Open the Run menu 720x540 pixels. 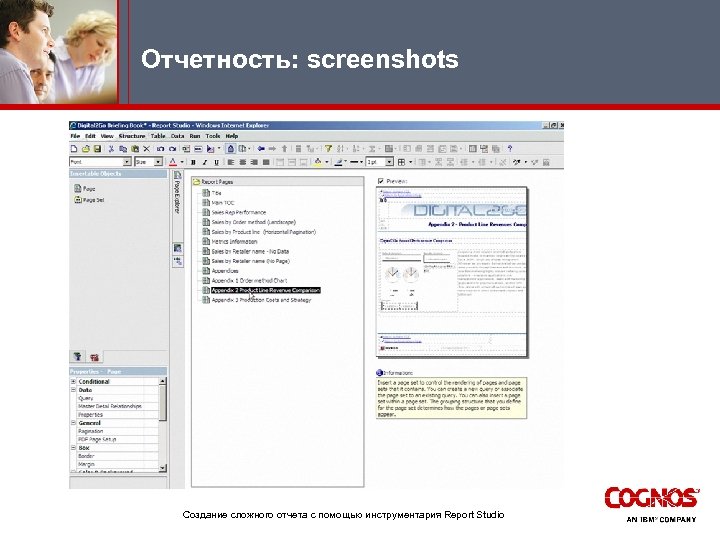195,136
